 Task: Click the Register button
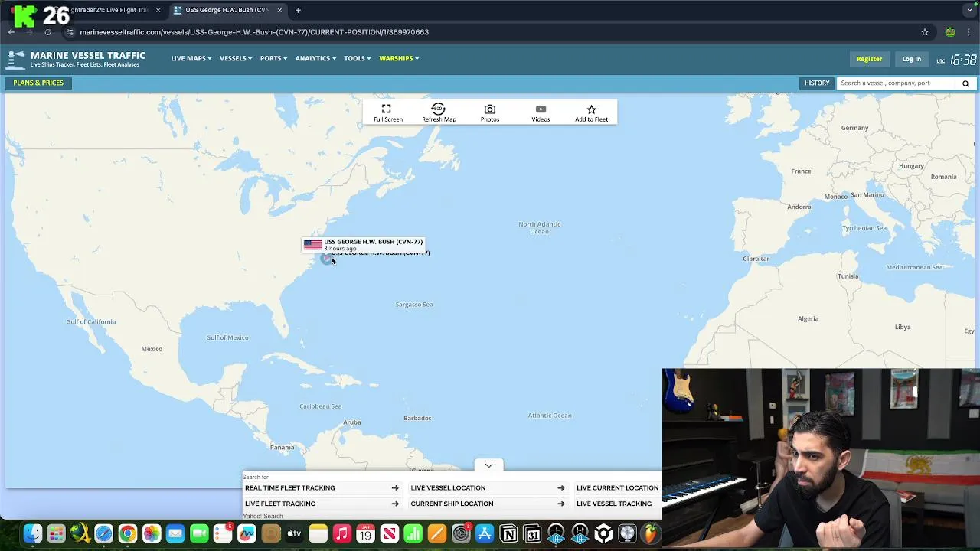coord(869,59)
